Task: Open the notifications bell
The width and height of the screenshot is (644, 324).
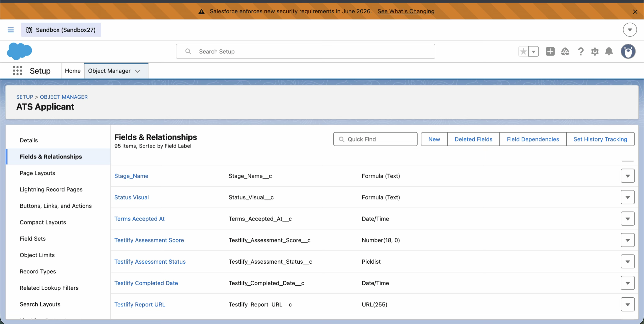Action: pos(609,51)
